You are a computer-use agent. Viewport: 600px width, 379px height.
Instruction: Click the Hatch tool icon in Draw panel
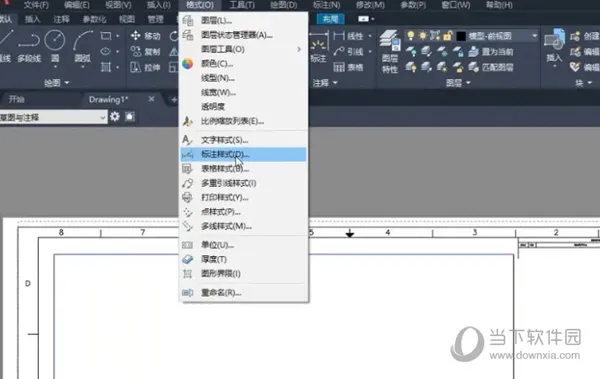point(106,67)
